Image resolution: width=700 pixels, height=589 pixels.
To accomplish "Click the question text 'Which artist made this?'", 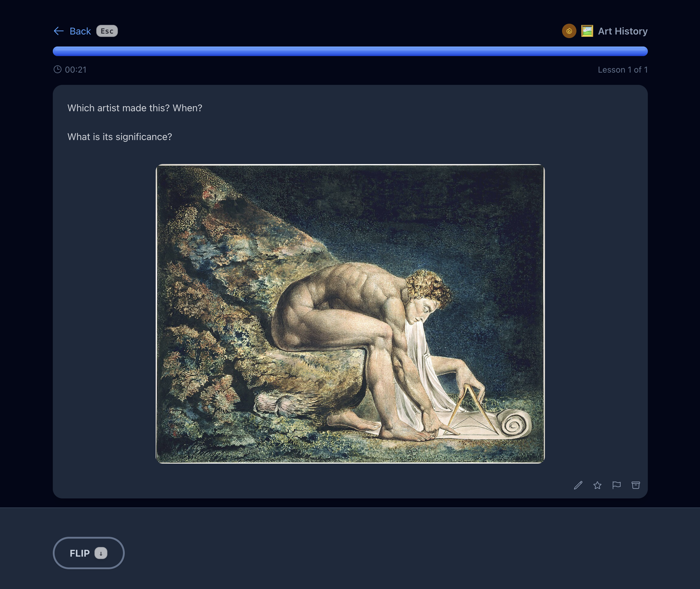I will 134,108.
